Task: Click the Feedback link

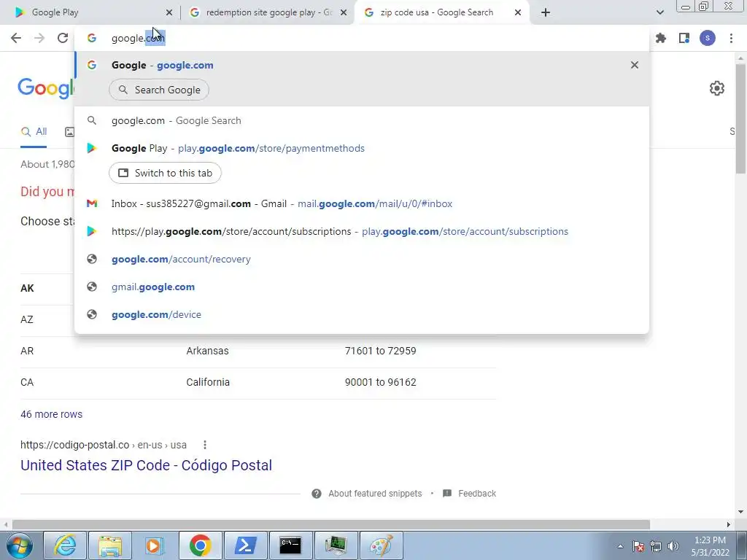Action: click(x=477, y=494)
